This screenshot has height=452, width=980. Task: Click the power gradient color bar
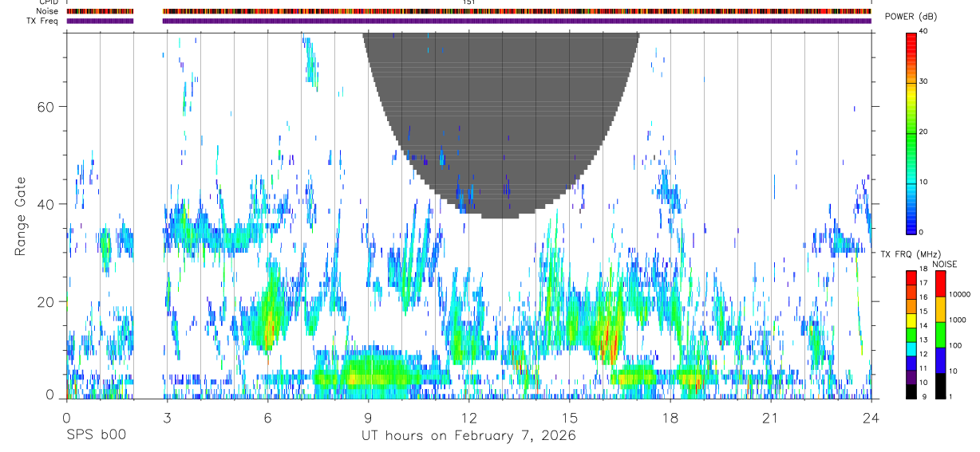[x=911, y=132]
